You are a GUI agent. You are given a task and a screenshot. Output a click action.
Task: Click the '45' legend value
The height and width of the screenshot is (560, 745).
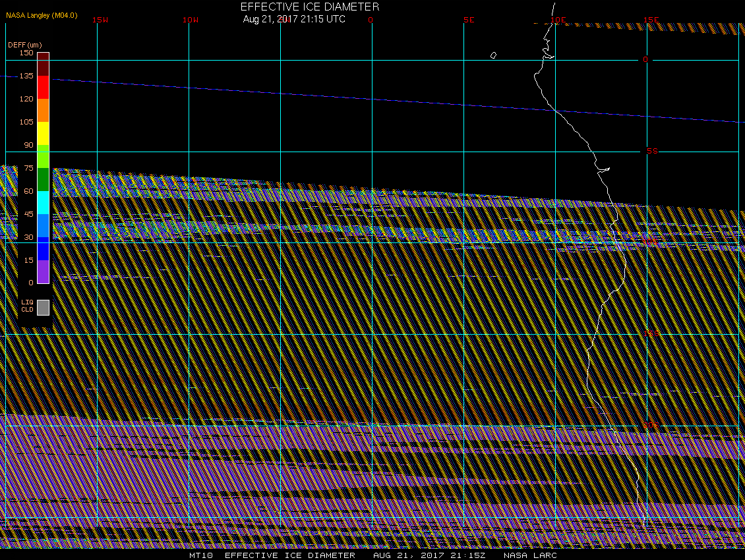click(29, 213)
